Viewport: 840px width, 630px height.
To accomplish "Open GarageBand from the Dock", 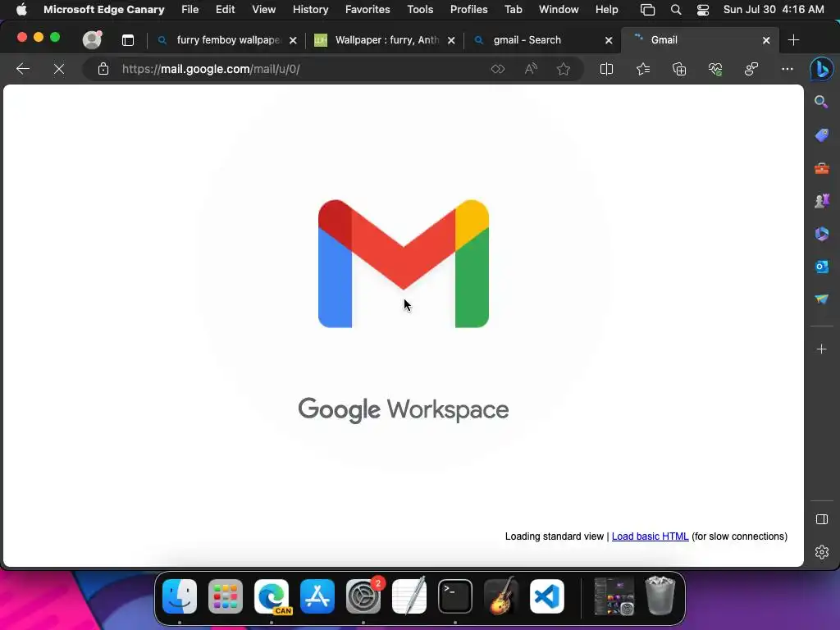I will coord(501,596).
